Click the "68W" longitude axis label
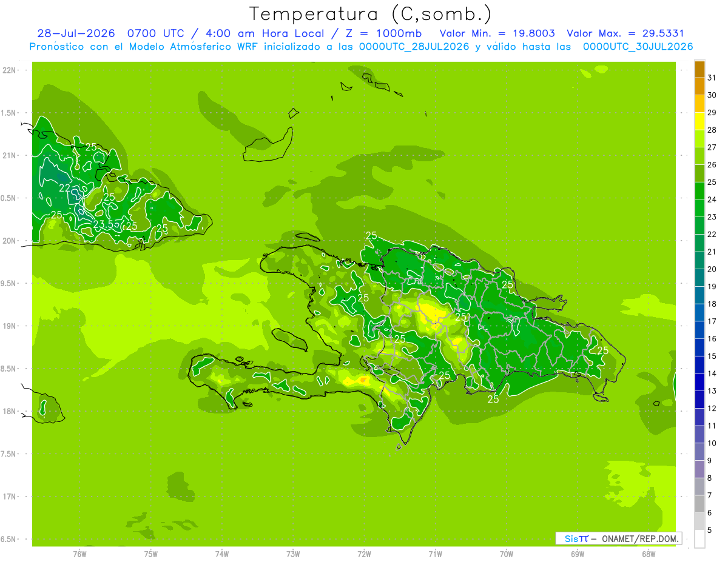 point(648,554)
